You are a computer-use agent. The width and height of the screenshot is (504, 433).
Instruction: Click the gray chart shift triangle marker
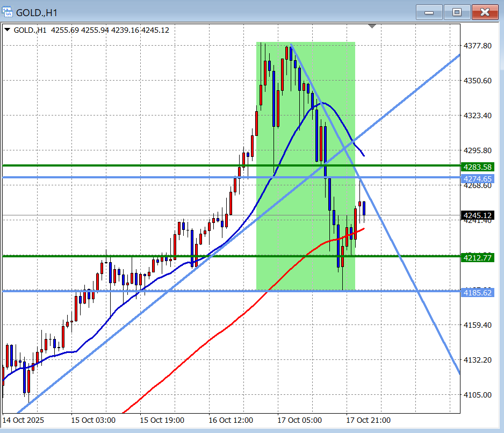(x=372, y=26)
